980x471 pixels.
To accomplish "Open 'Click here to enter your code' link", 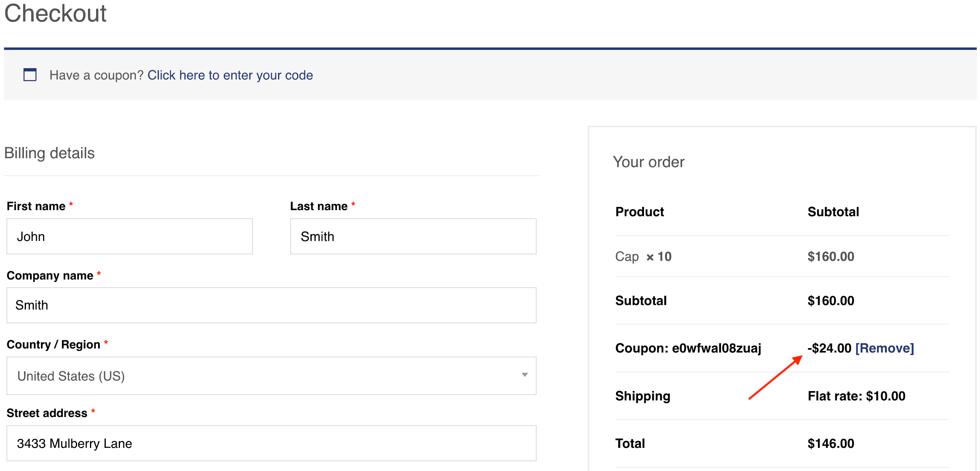I will coord(230,75).
